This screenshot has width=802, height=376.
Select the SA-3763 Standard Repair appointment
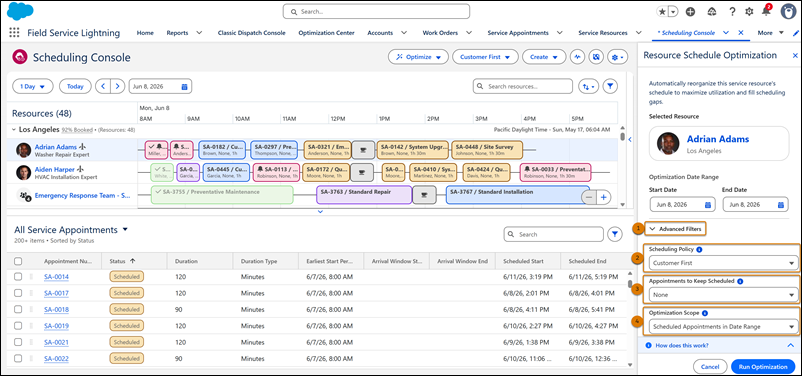(364, 194)
